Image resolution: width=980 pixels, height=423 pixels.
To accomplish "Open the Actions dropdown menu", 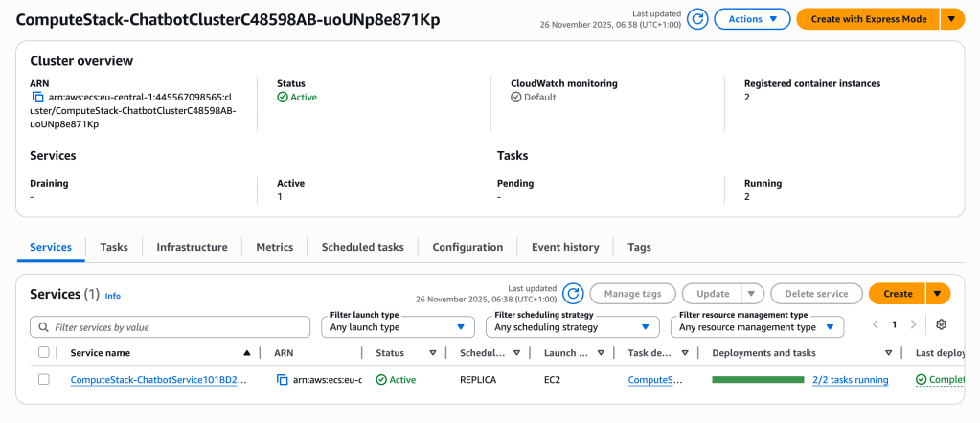I will tap(752, 19).
